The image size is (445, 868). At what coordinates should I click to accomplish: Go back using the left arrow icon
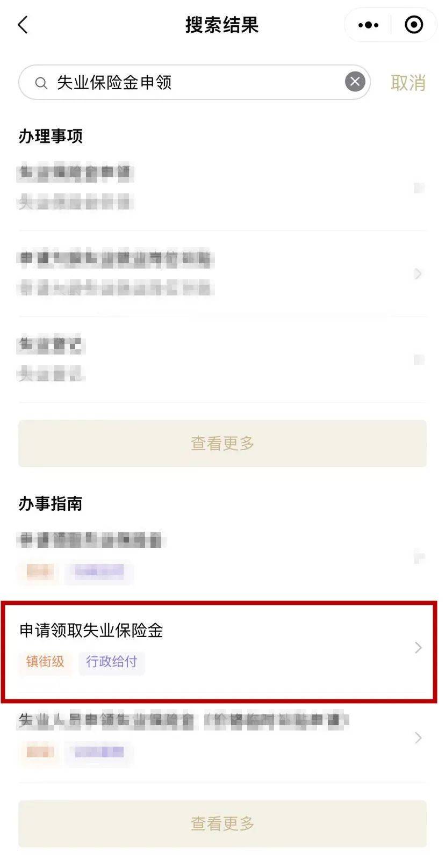[x=23, y=25]
